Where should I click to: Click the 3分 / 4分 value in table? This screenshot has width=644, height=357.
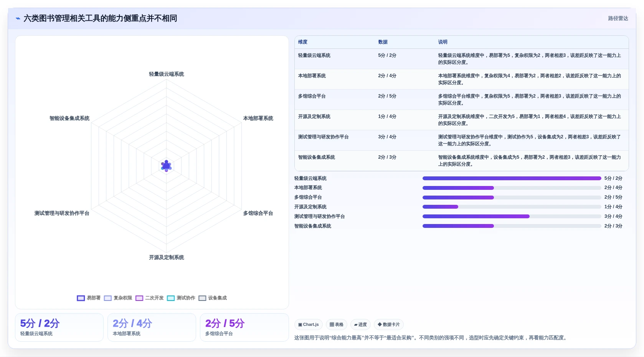click(x=387, y=137)
